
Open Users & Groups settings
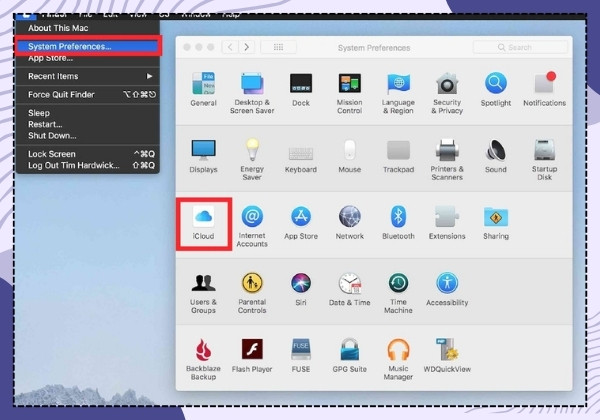[203, 293]
